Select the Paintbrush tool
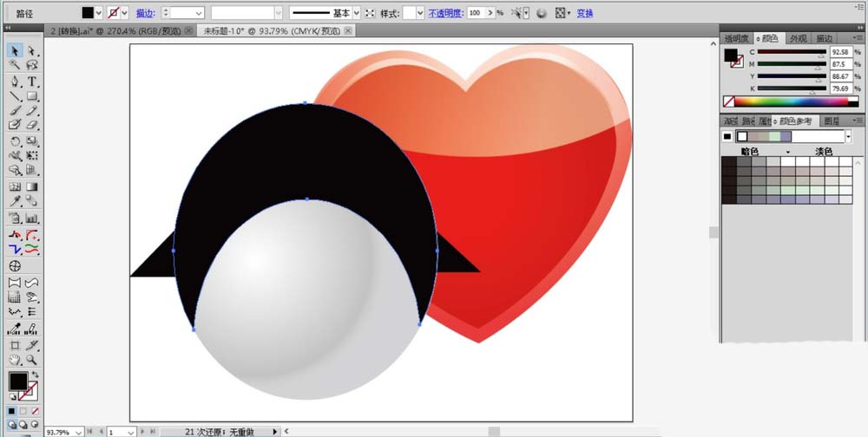Screen dimensions: 868x437 (15, 111)
